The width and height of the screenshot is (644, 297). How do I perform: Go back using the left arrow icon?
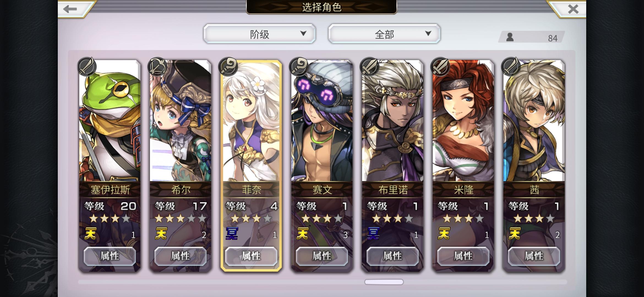(70, 9)
